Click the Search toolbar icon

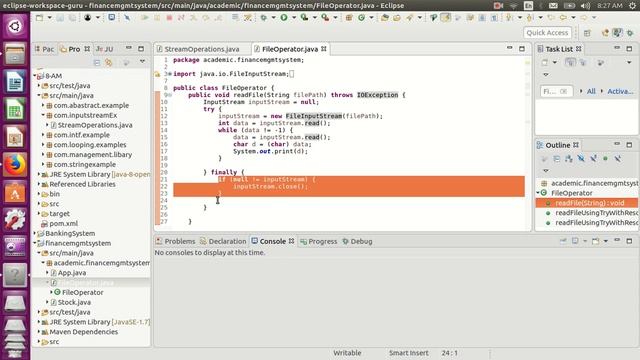click(x=409, y=18)
